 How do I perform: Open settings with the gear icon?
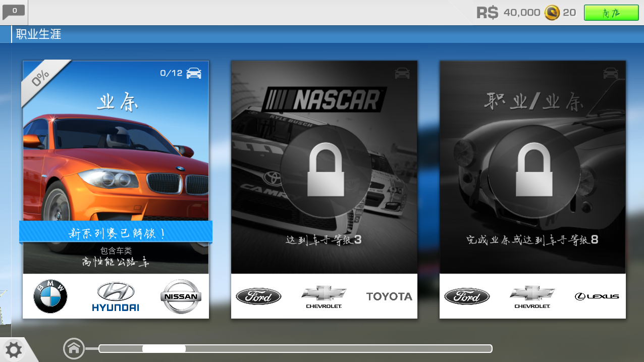[14, 349]
